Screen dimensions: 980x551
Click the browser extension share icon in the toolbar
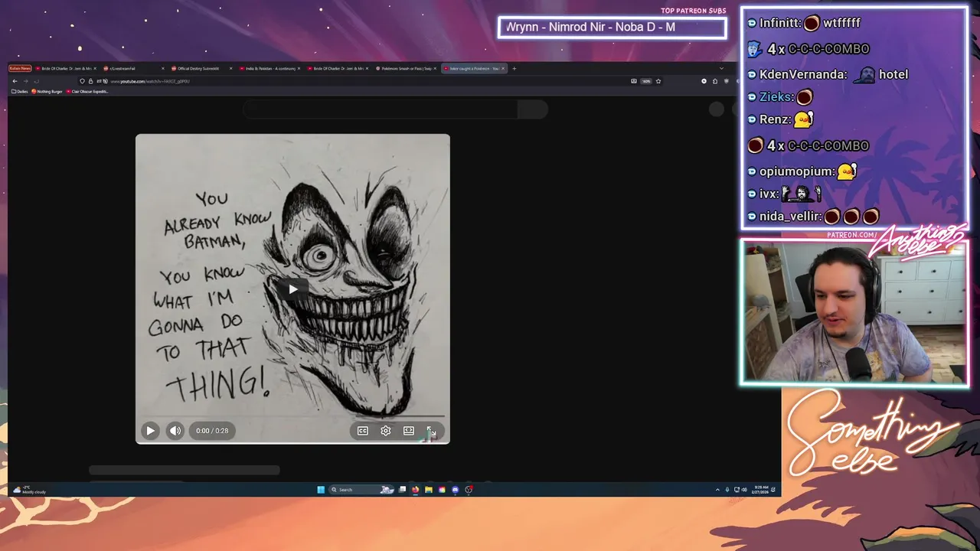coord(715,81)
